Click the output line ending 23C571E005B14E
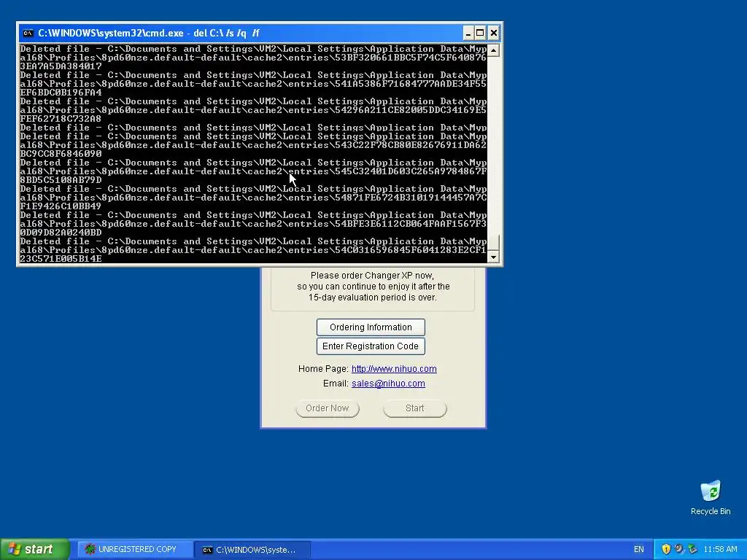 tap(61, 259)
